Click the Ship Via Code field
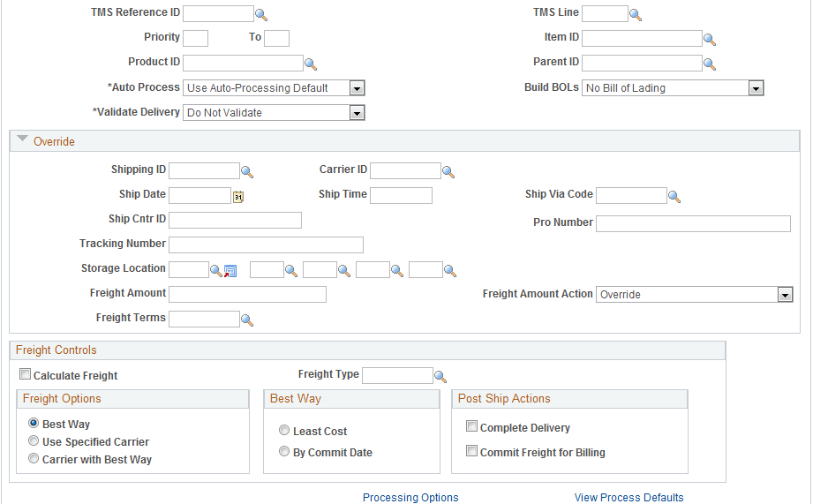Image resolution: width=813 pixels, height=504 pixels. (631, 195)
